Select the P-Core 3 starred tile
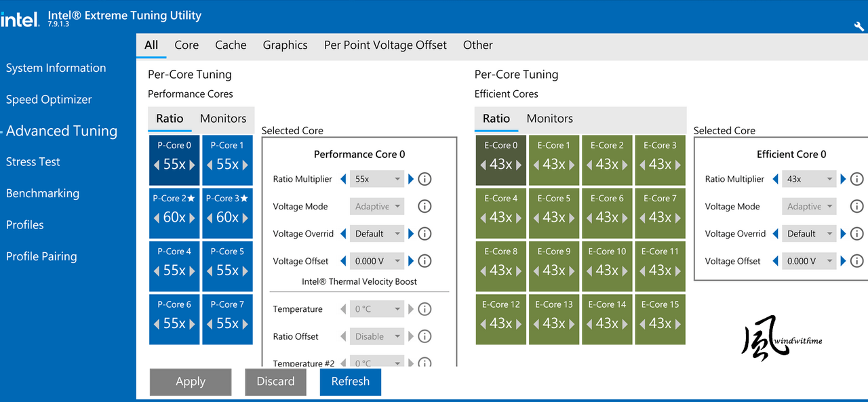Screen dimensions: 868x402 [227, 214]
